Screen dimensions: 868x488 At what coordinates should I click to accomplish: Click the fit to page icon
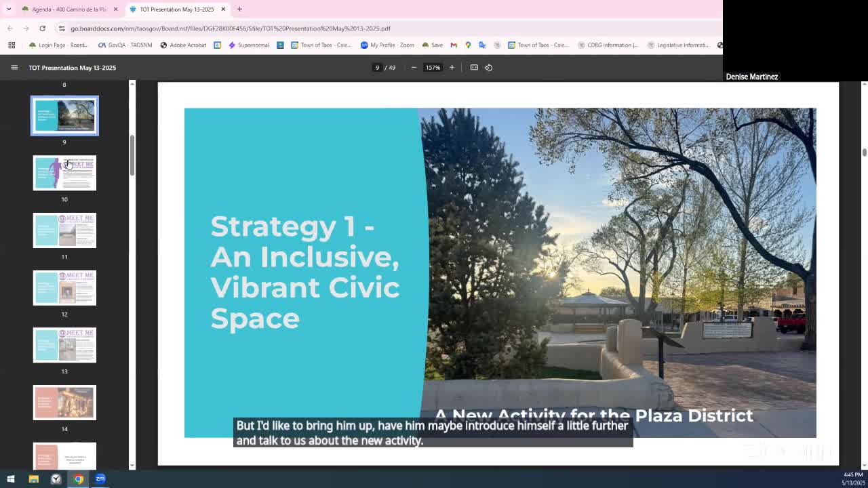pos(474,67)
